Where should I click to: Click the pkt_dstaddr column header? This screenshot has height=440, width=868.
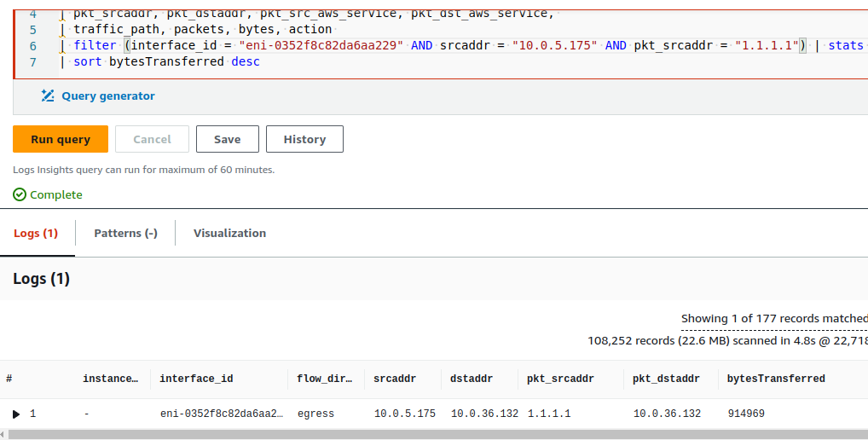click(x=667, y=379)
